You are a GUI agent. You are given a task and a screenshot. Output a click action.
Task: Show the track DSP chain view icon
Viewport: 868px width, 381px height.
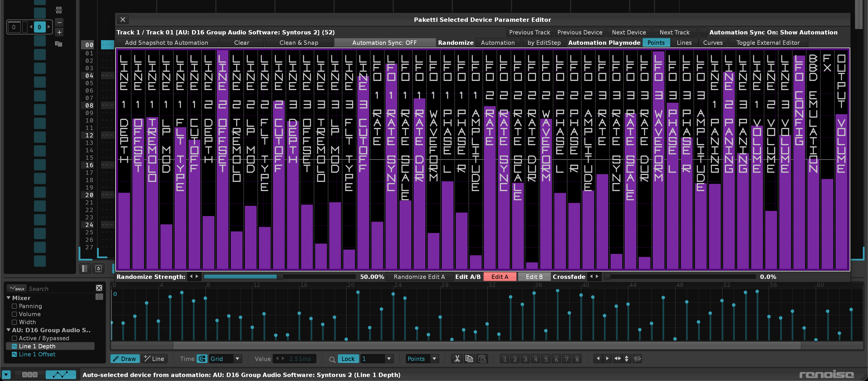(x=30, y=375)
